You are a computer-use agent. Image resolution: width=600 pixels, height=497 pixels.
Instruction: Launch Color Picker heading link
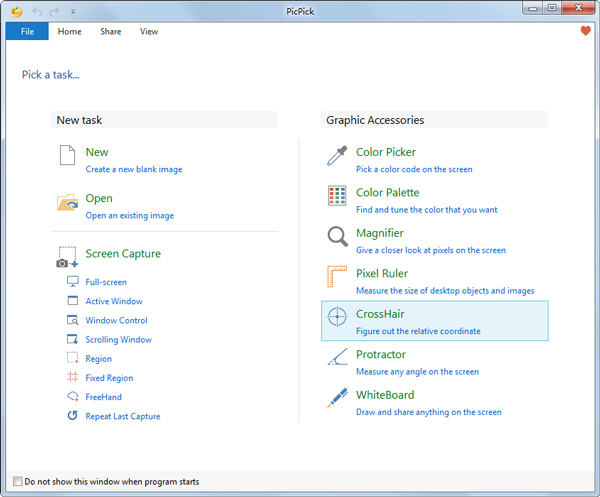(386, 152)
